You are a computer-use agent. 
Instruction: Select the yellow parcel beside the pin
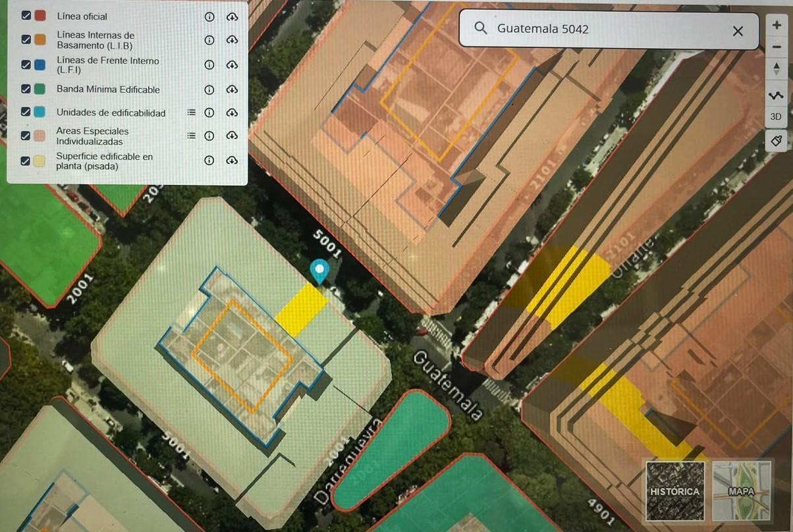302,309
